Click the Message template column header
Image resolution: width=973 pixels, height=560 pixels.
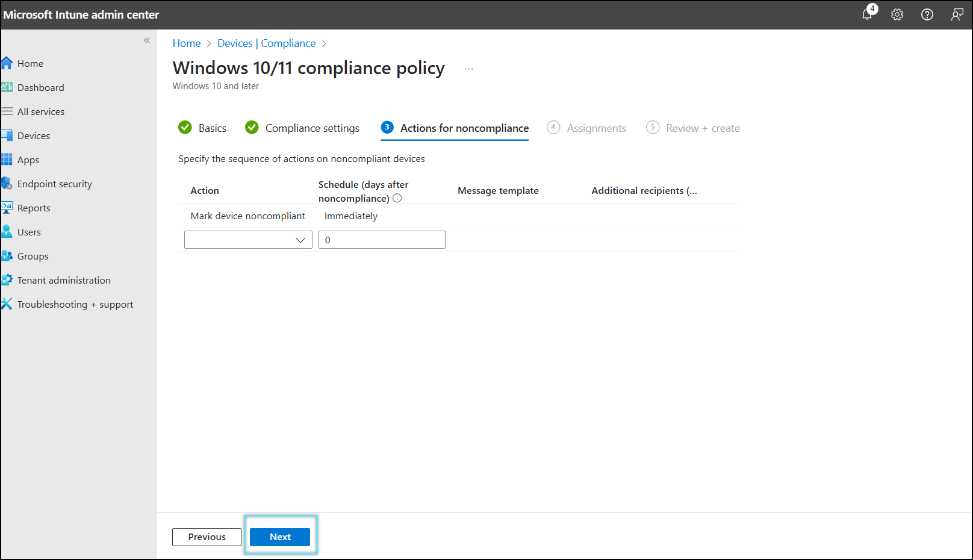point(498,190)
